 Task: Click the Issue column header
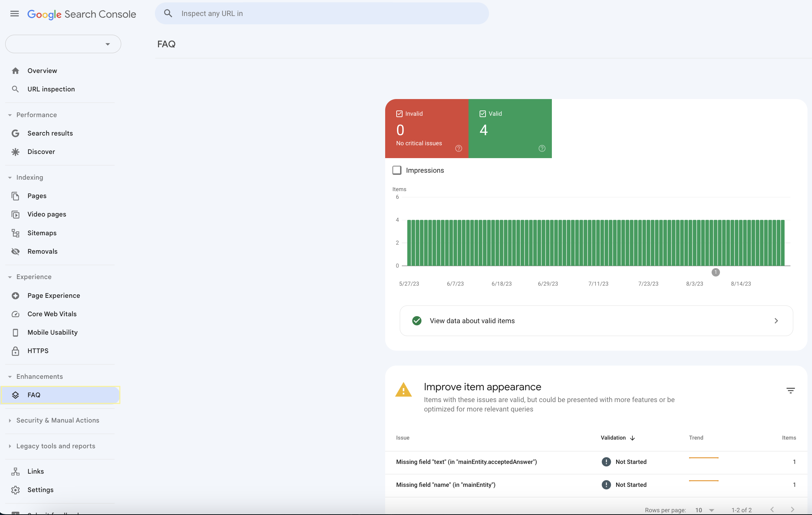(x=403, y=438)
